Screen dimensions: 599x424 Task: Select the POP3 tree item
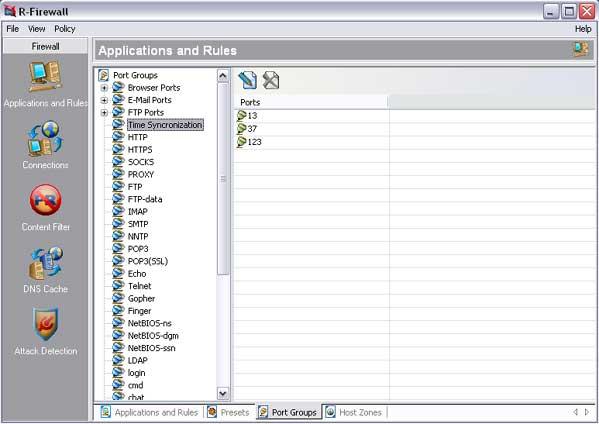(x=138, y=249)
